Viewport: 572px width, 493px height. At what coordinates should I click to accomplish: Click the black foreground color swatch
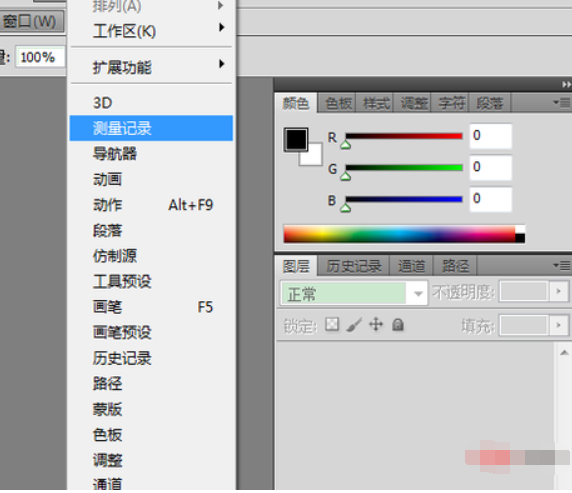pyautogui.click(x=295, y=139)
